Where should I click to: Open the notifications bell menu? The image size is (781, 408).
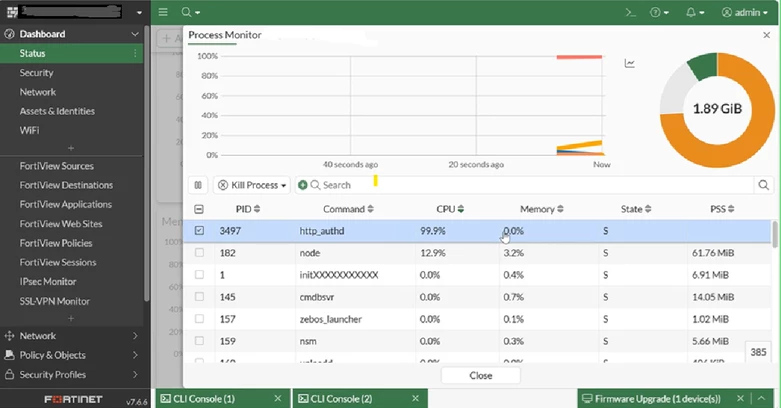click(695, 12)
